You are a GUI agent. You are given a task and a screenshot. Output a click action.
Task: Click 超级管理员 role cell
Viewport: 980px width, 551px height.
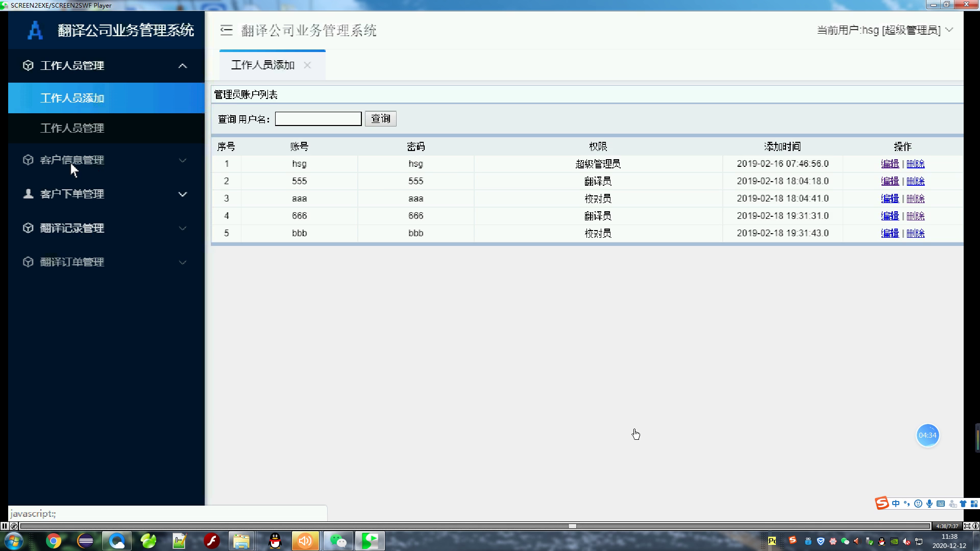(598, 164)
